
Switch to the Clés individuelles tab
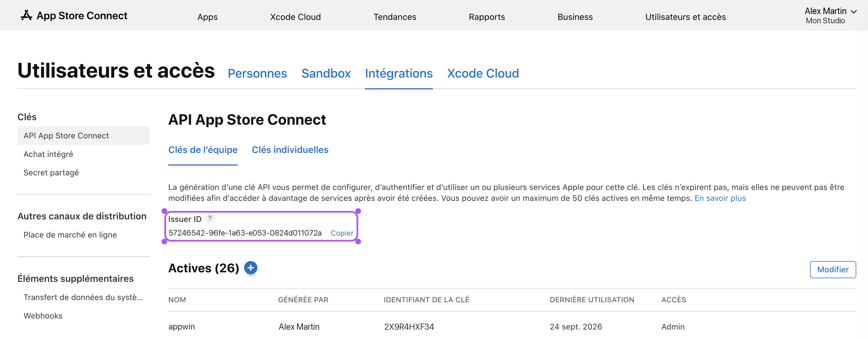290,150
